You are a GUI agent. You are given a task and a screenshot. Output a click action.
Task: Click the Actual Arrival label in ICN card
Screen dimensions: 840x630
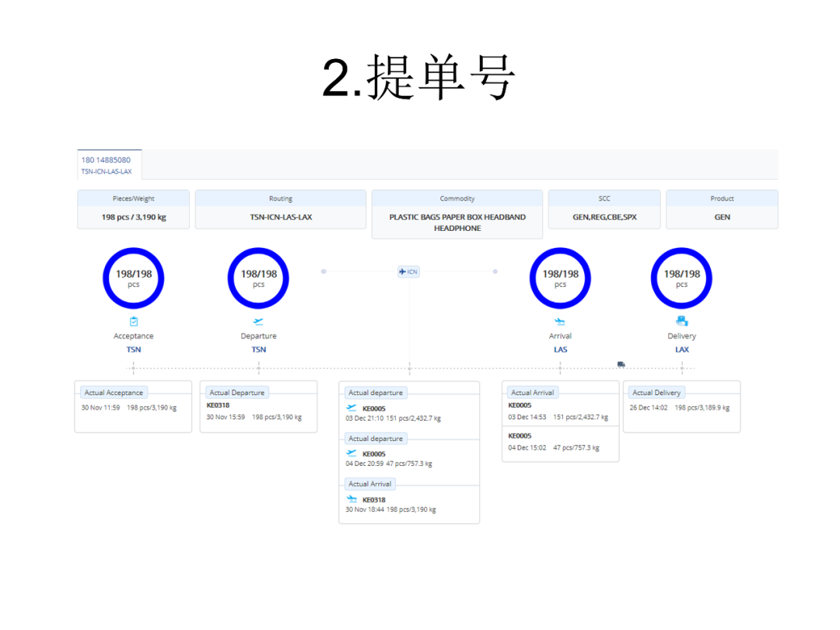coord(369,484)
